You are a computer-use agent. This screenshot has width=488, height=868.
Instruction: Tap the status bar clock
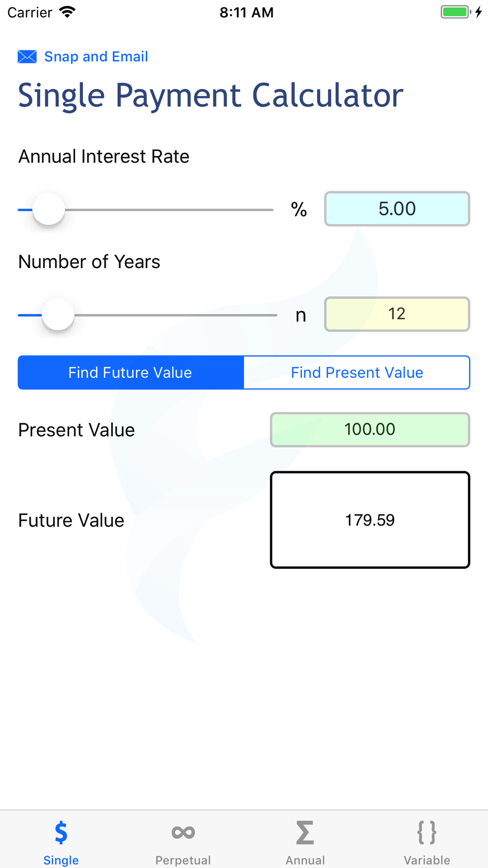246,13
